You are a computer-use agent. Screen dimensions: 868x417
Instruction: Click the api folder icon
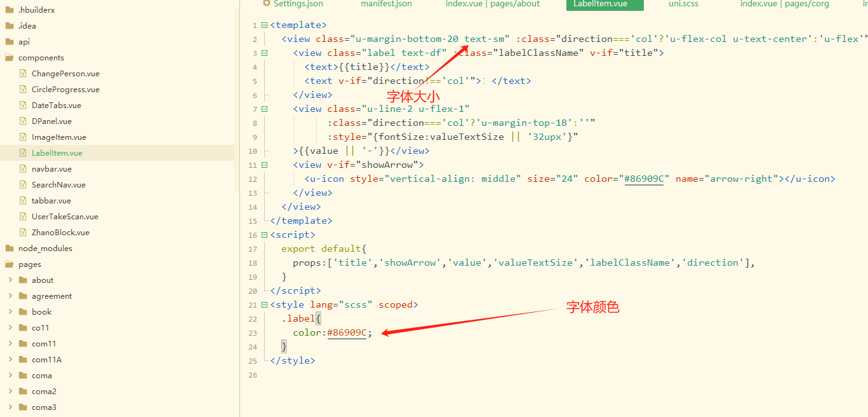click(9, 41)
